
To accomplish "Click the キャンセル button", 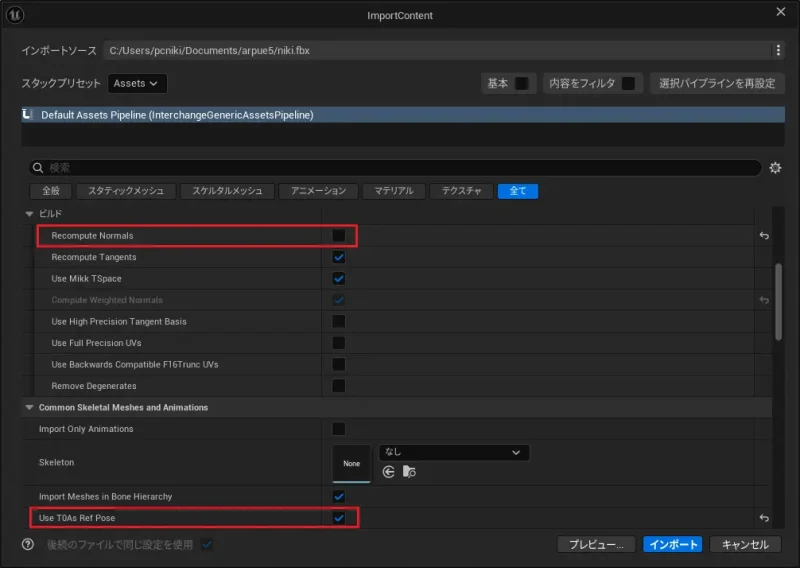I will (x=745, y=545).
